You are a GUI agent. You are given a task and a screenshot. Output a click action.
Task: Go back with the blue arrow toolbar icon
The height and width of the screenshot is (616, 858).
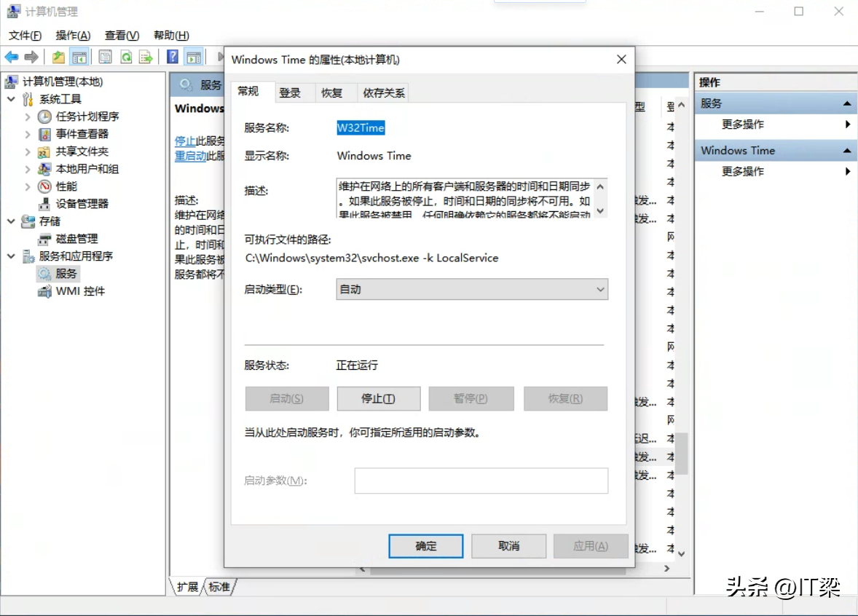pos(12,57)
